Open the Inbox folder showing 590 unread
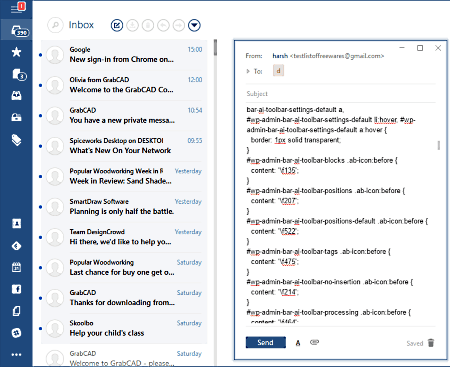 (x=16, y=31)
